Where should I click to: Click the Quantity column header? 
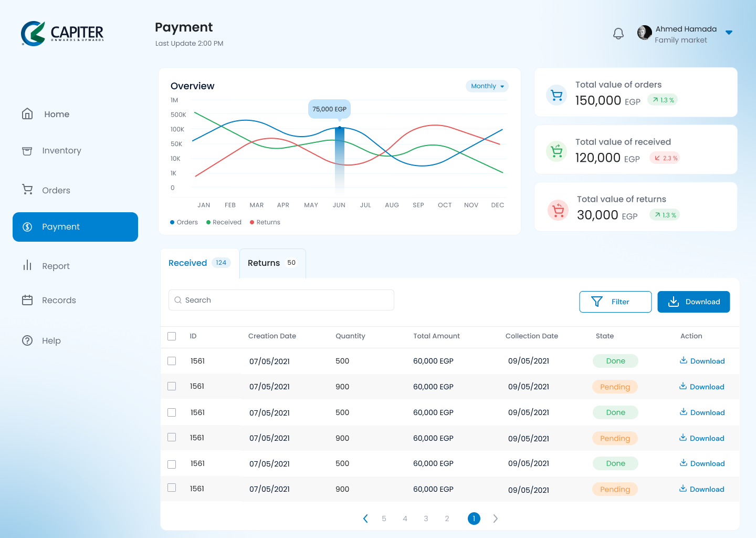pos(350,336)
